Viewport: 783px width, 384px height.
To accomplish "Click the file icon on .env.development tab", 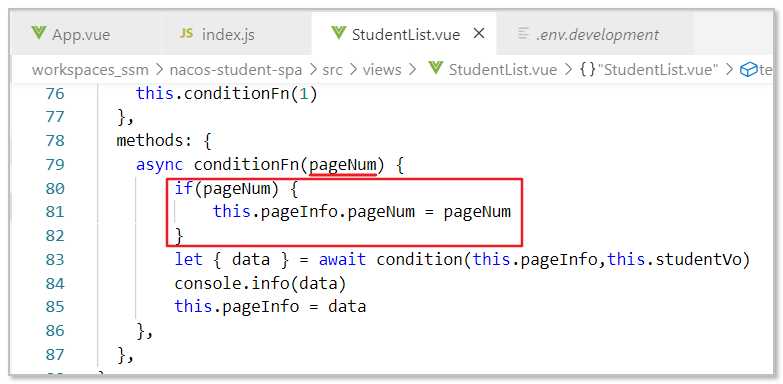I will coord(523,34).
